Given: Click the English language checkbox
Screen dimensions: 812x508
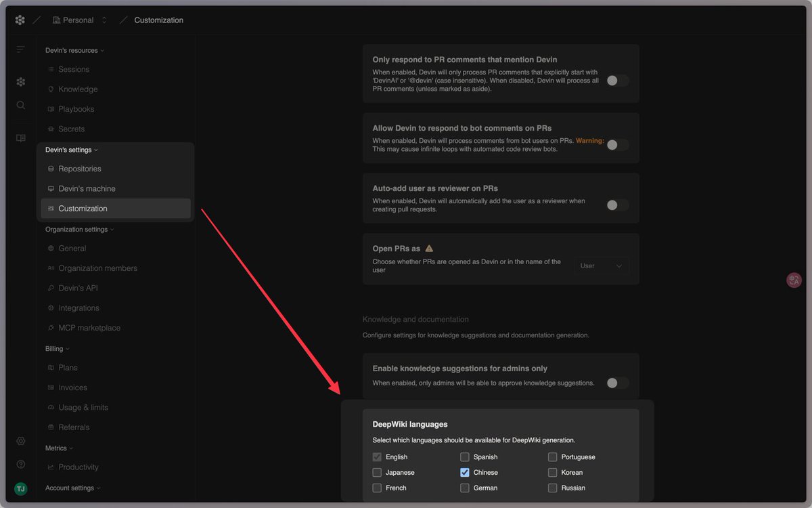Looking at the screenshot, I should (x=377, y=457).
